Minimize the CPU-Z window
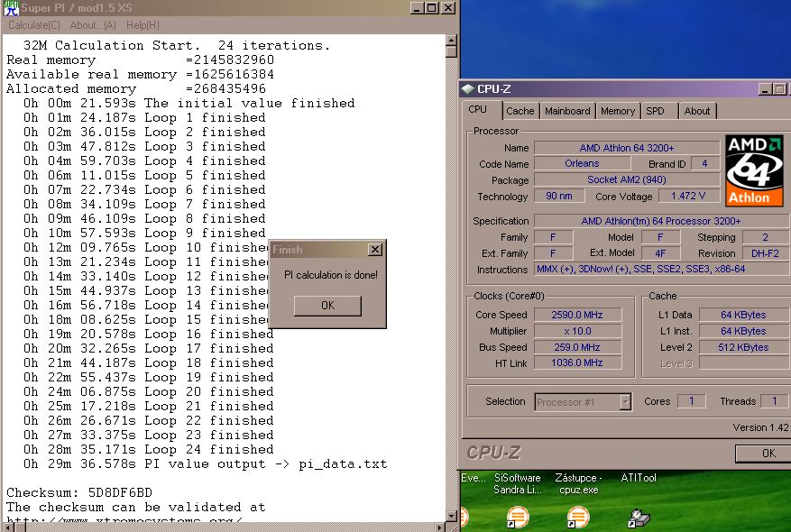The height and width of the screenshot is (532, 791). point(766,89)
